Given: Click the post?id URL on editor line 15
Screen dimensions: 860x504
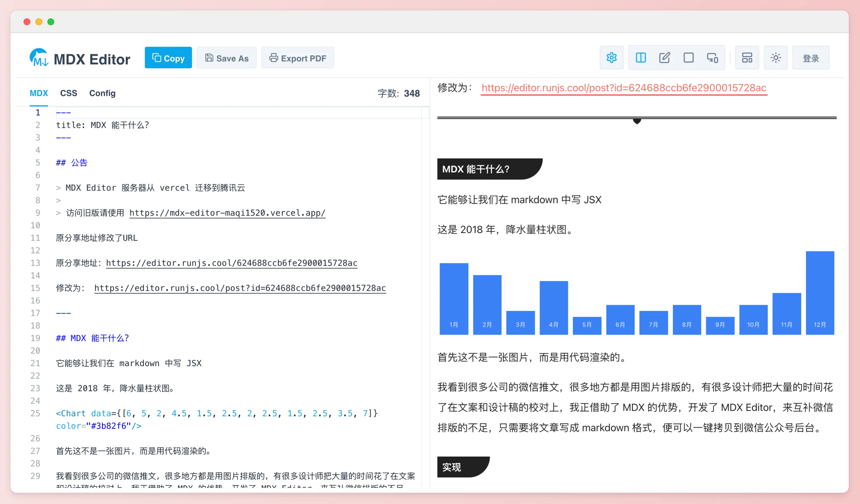Looking at the screenshot, I should pyautogui.click(x=240, y=288).
